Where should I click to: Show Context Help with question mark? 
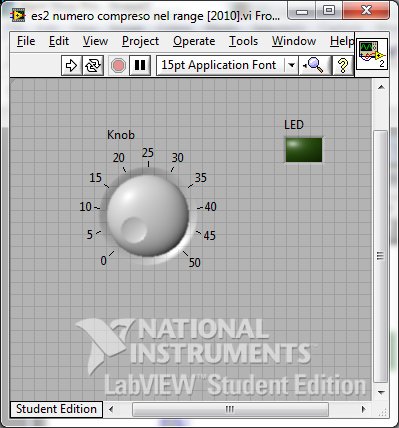(343, 65)
